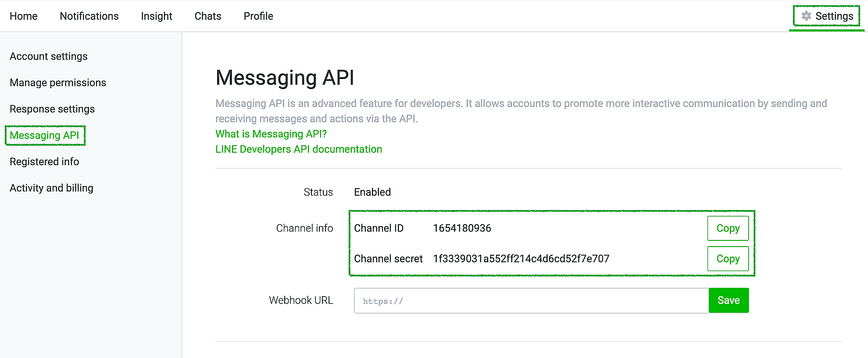Open the Chats tab

point(208,16)
